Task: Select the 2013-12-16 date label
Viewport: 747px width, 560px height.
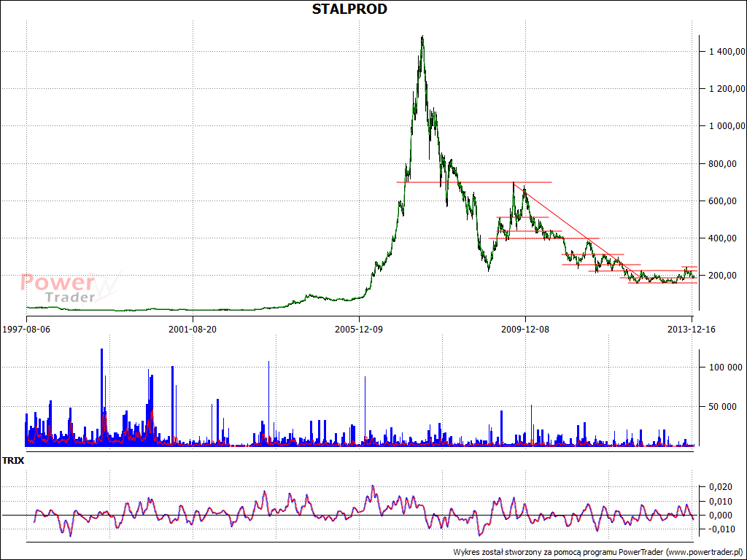Action: 692,330
